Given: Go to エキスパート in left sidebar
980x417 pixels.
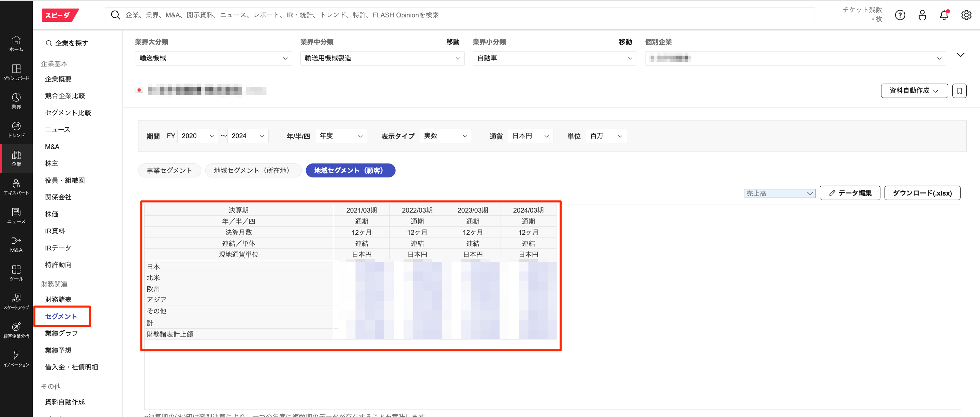Looking at the screenshot, I should (x=16, y=187).
